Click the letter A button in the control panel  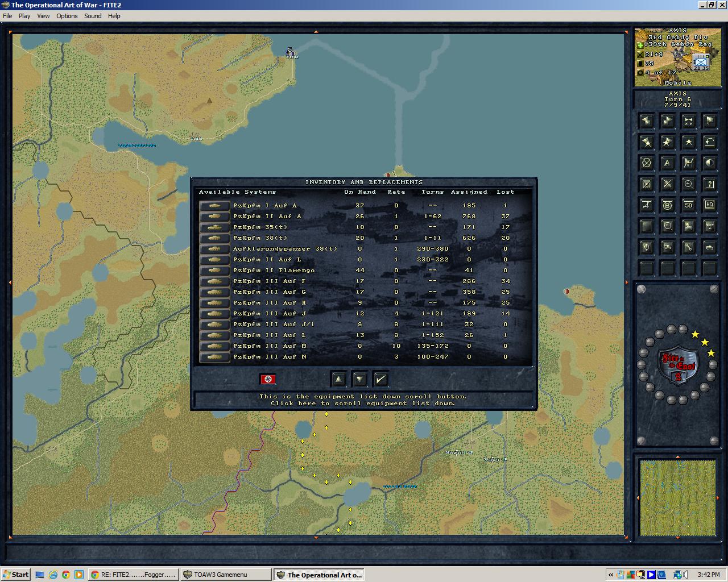(667, 163)
